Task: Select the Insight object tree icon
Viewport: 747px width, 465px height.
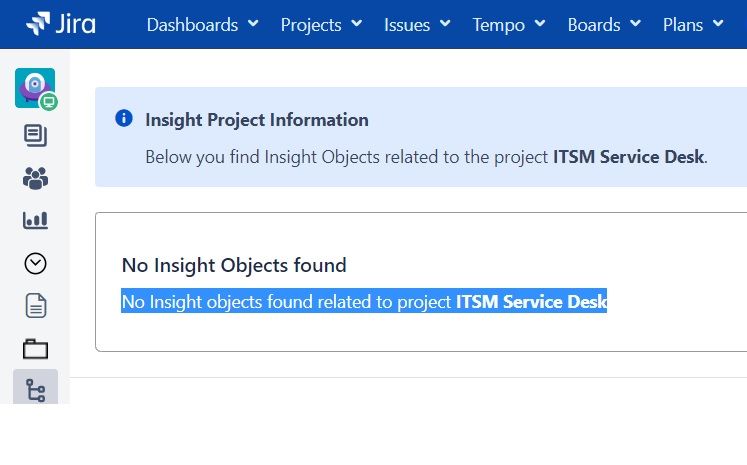Action: pyautogui.click(x=35, y=390)
